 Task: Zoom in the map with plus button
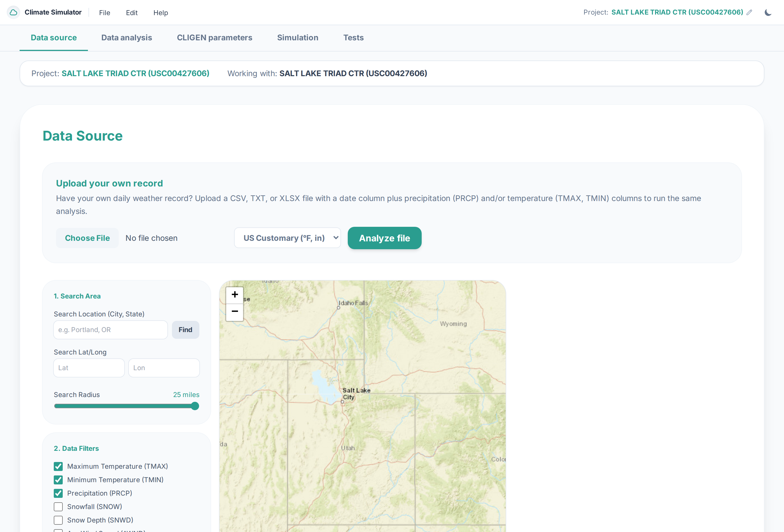(235, 295)
